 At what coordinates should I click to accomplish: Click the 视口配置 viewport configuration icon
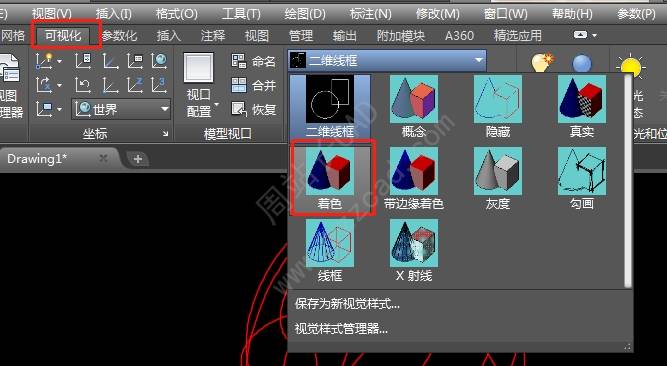pyautogui.click(x=199, y=85)
